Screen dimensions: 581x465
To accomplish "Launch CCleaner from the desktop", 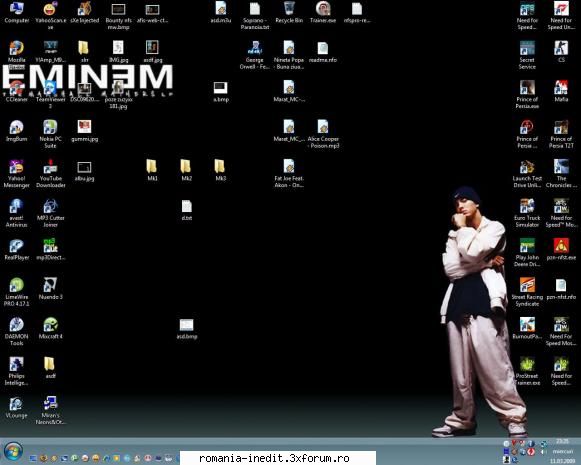I will [16, 91].
